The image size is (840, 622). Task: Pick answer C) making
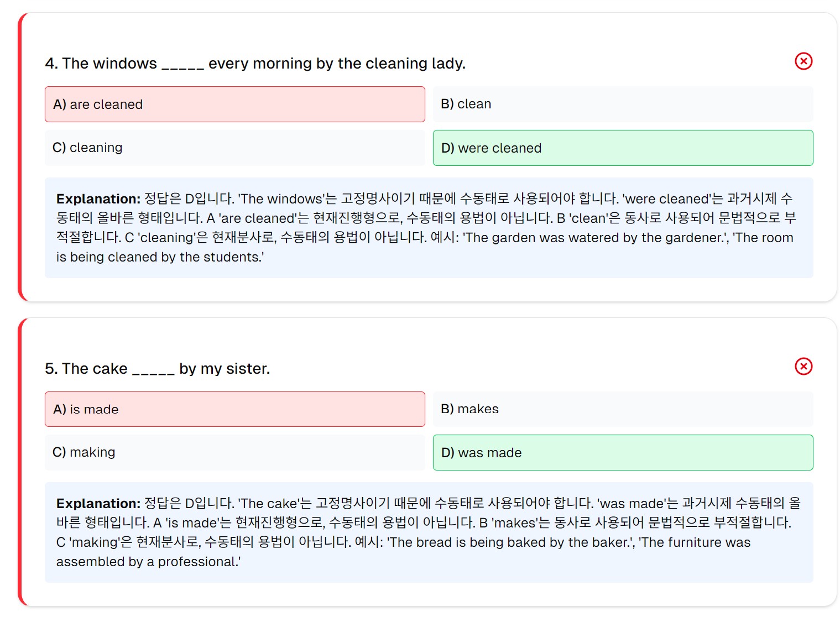click(x=234, y=452)
